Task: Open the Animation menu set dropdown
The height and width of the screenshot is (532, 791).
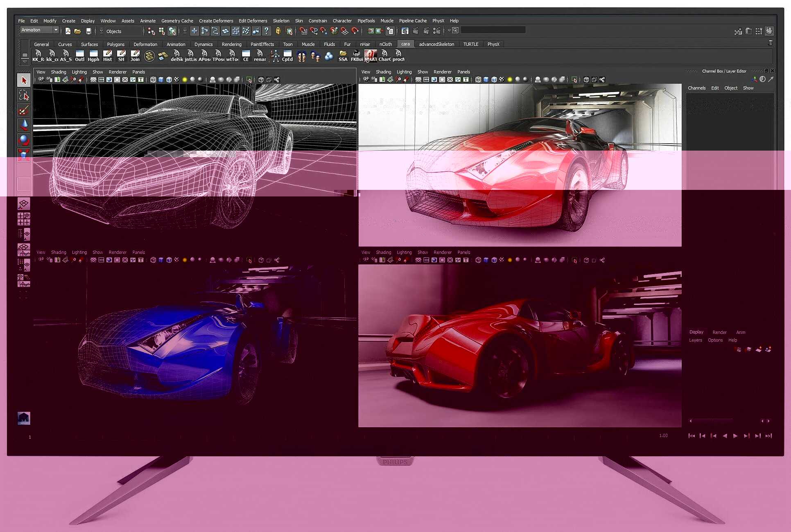Action: pyautogui.click(x=56, y=30)
